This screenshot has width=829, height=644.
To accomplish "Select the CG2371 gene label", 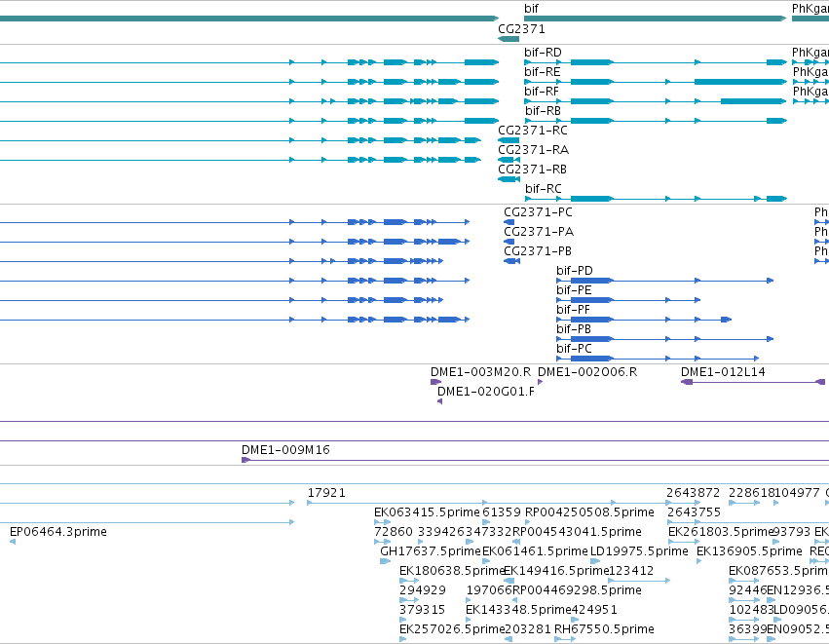I will tap(521, 29).
